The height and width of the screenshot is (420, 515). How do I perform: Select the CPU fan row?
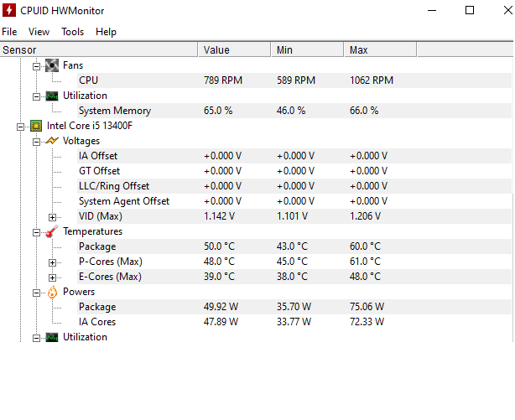pos(294,80)
